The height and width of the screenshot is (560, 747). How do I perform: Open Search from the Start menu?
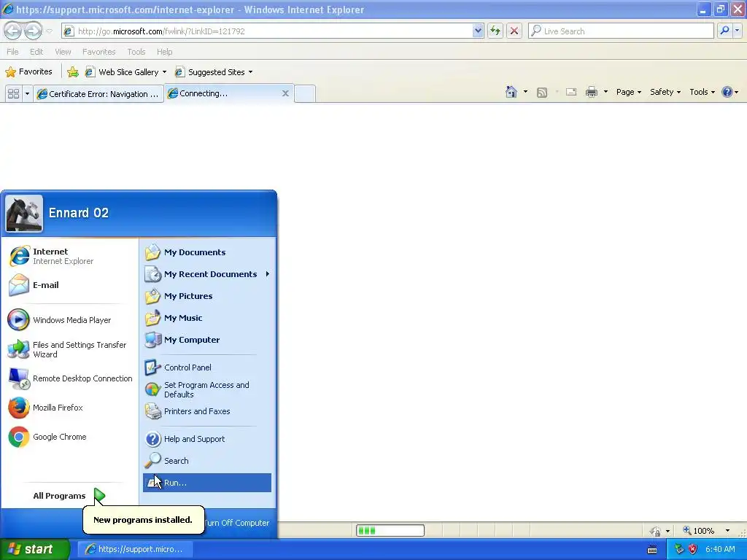[x=207, y=461]
